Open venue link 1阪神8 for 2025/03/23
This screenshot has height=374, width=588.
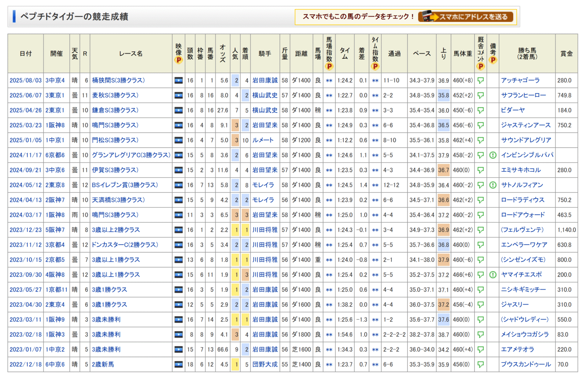click(55, 125)
